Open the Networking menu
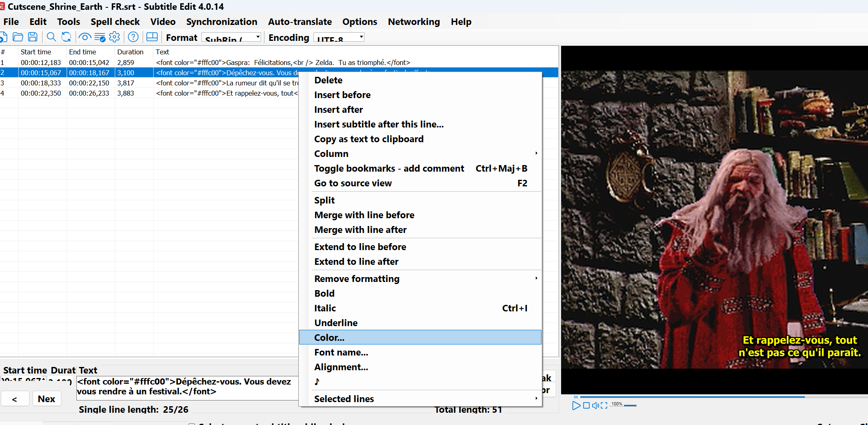 [x=414, y=22]
